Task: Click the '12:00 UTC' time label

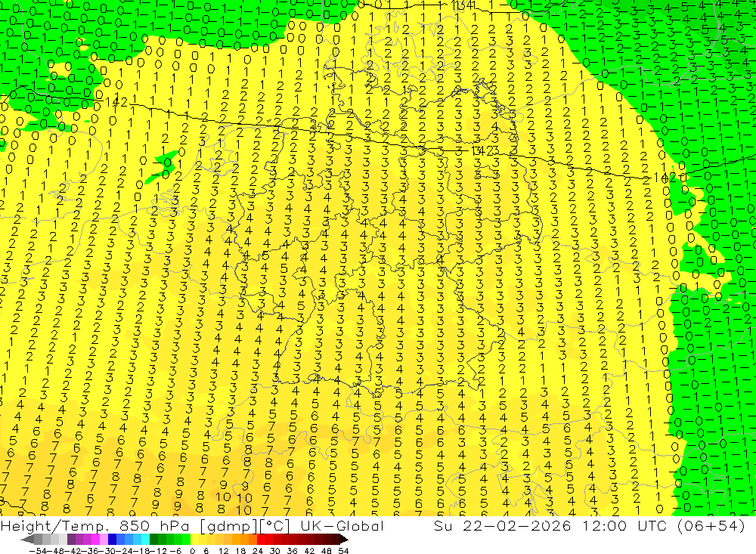Action: click(625, 525)
